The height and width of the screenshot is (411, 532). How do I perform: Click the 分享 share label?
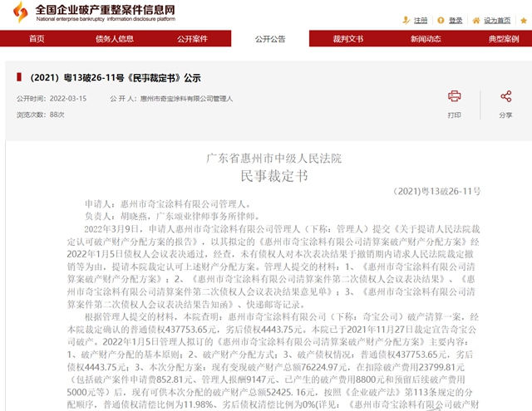click(506, 115)
